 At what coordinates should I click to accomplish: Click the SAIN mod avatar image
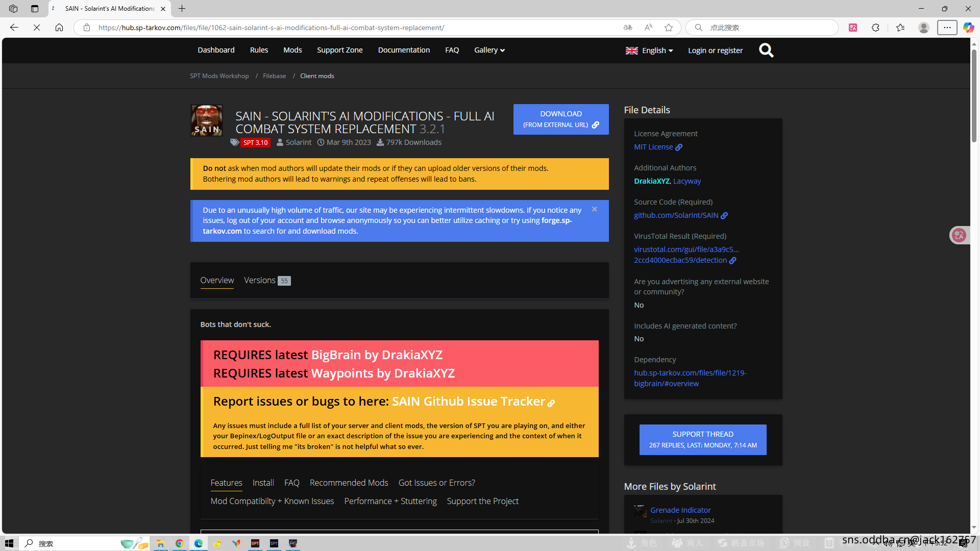206,120
